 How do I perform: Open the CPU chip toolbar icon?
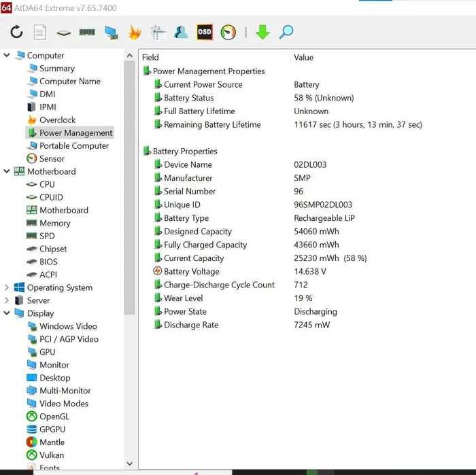click(63, 33)
